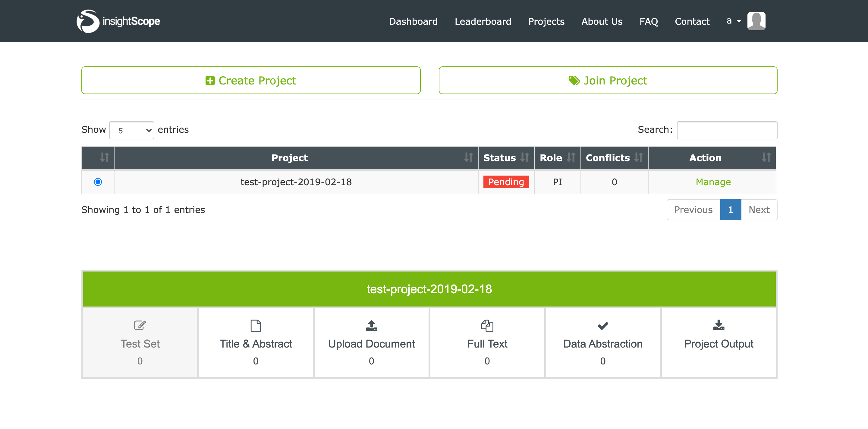Click inside the Search field
The height and width of the screenshot is (429, 868).
pyautogui.click(x=727, y=130)
